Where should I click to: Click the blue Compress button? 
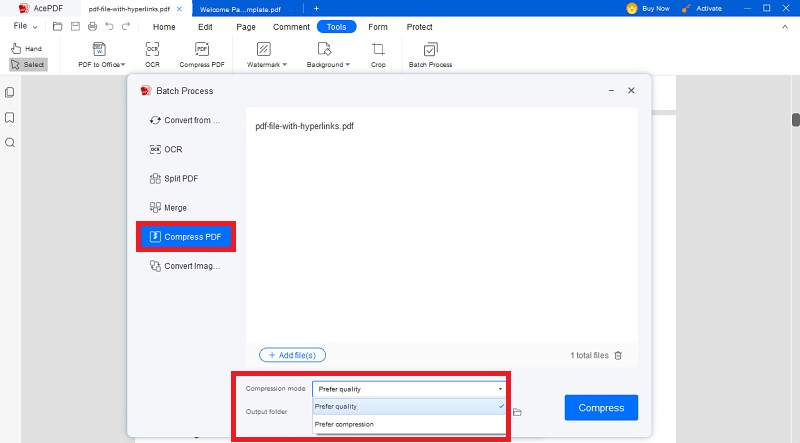point(601,408)
